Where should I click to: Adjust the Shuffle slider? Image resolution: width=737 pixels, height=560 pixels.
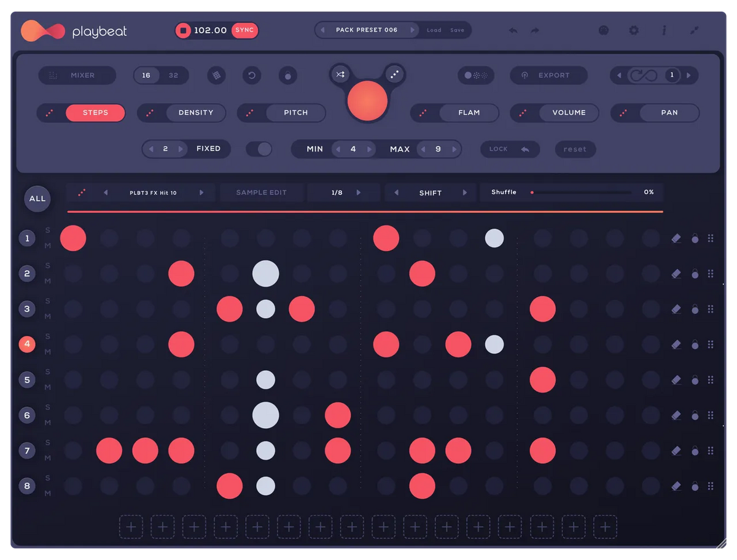(580, 193)
